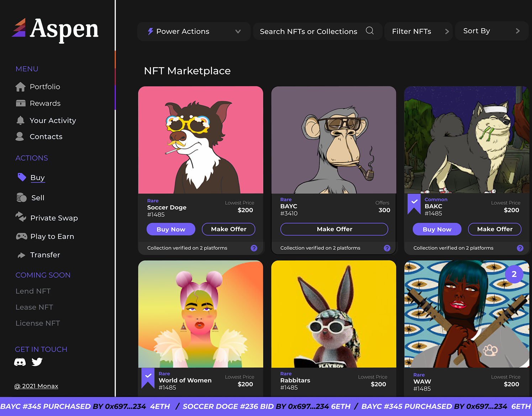Click the Your Activity bell icon
Viewport: 532px width, 416px height.
[21, 120]
